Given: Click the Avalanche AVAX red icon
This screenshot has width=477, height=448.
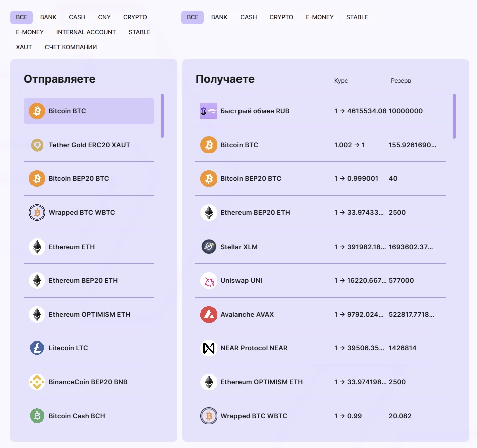Looking at the screenshot, I should [209, 314].
